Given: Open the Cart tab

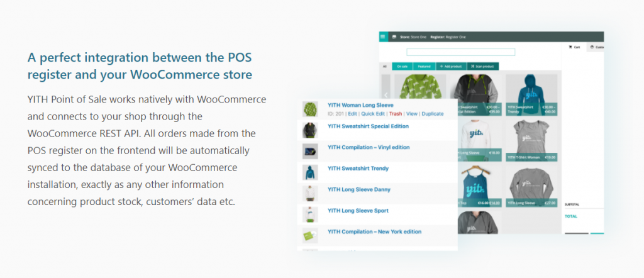Looking at the screenshot, I should pyautogui.click(x=574, y=47).
